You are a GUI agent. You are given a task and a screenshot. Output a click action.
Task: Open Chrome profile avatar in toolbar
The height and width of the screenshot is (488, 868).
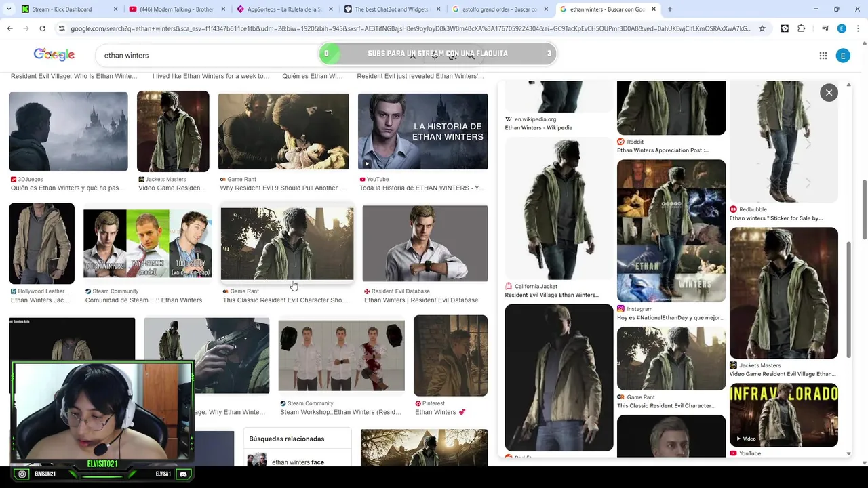point(842,28)
